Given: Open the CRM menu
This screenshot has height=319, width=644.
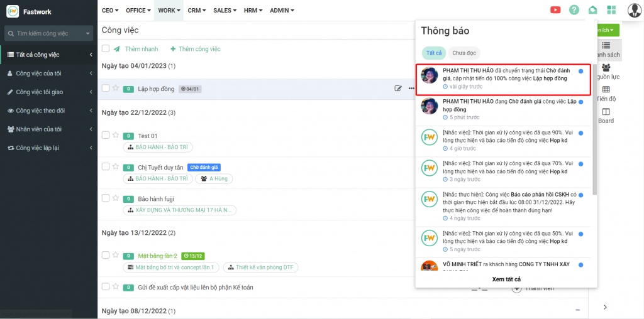Looking at the screenshot, I should (197, 11).
